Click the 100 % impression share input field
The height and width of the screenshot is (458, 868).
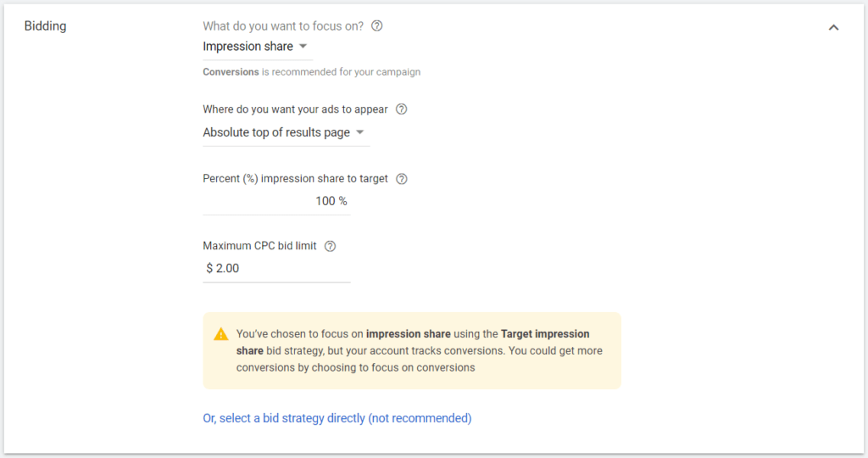point(276,201)
